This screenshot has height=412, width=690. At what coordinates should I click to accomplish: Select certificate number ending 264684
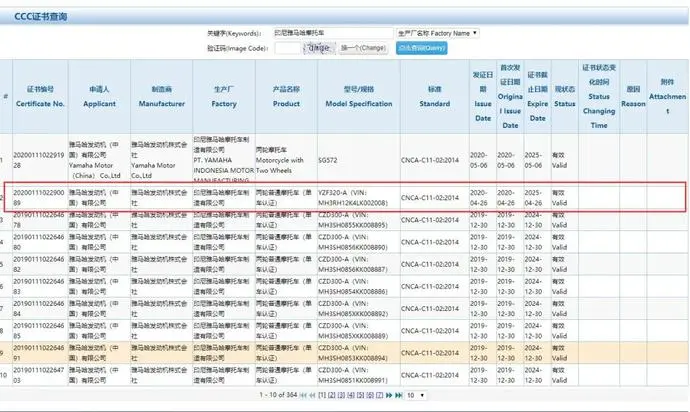[x=39, y=309]
